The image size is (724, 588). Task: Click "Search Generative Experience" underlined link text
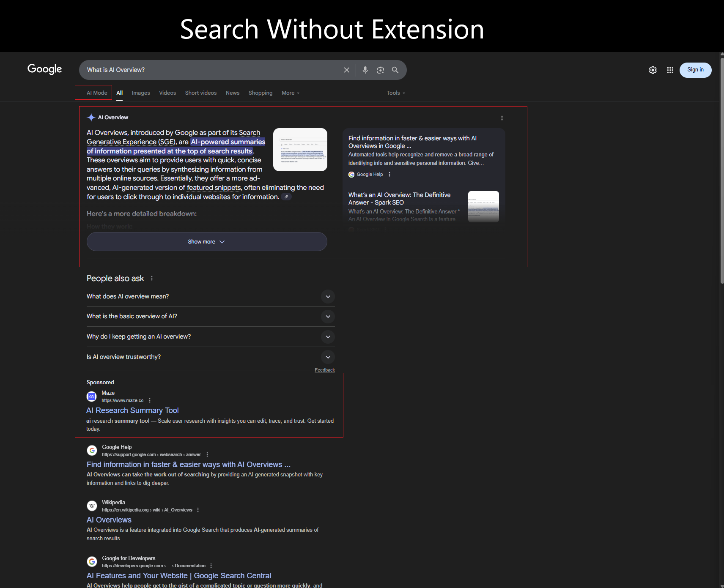click(x=173, y=137)
